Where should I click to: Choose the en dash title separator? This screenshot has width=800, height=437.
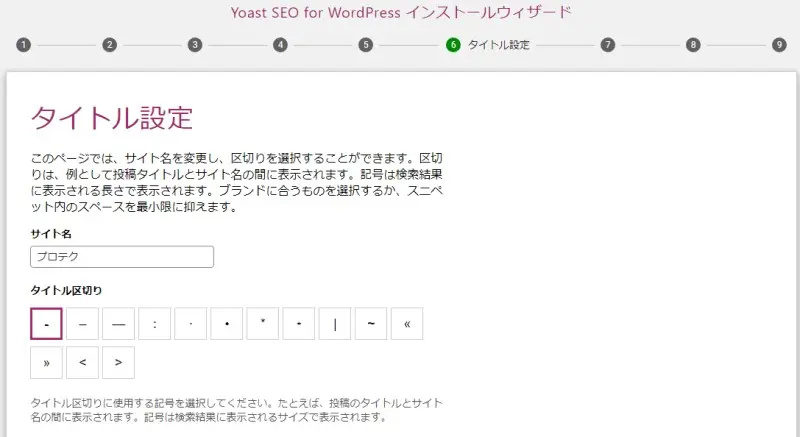tap(83, 324)
